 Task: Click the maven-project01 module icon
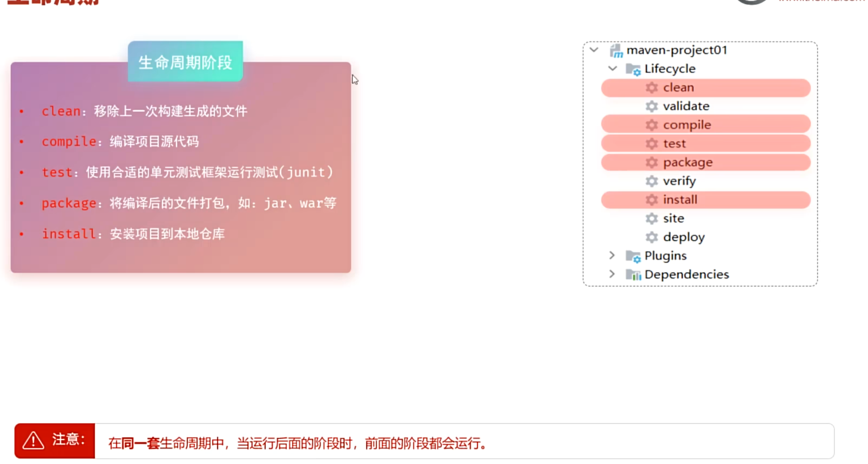coord(616,51)
